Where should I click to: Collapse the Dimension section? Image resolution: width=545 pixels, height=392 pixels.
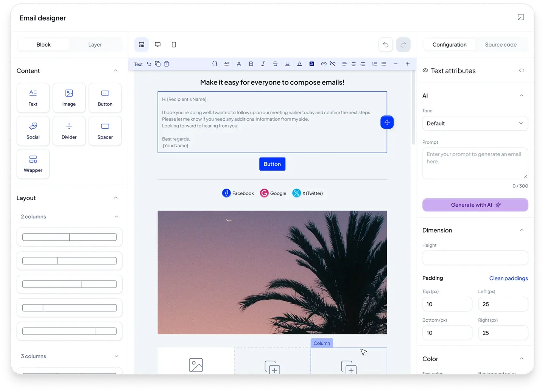tap(522, 230)
